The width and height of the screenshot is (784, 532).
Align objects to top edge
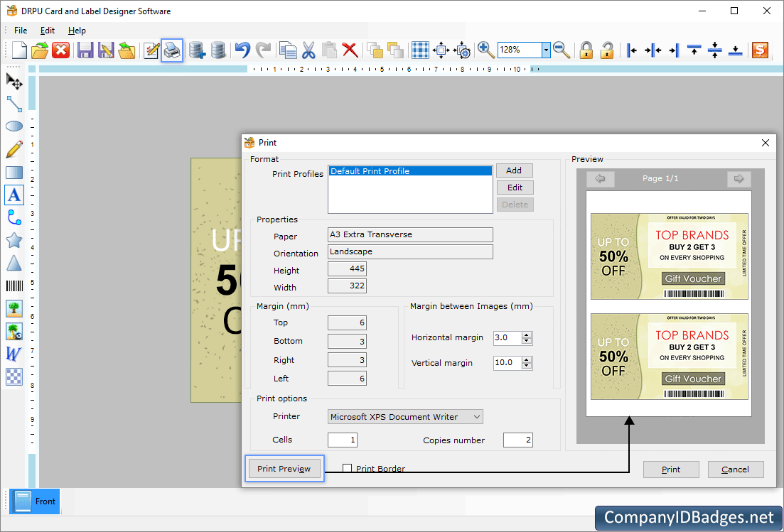pos(694,50)
